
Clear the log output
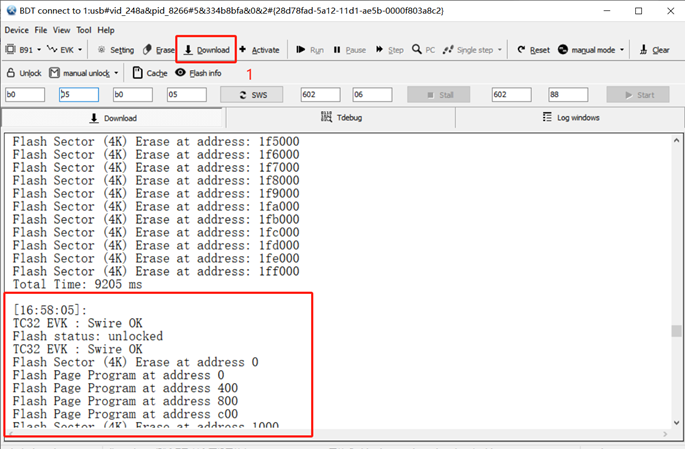[654, 49]
